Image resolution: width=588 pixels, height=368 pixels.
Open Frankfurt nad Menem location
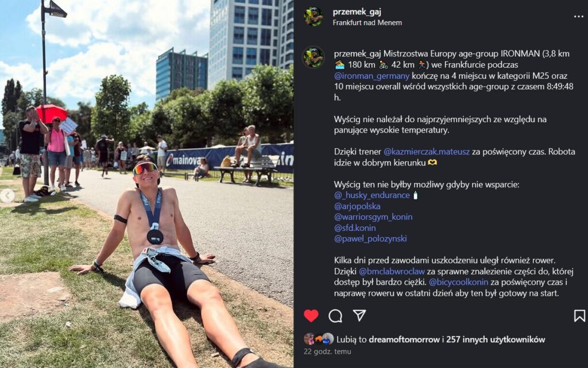coord(367,22)
